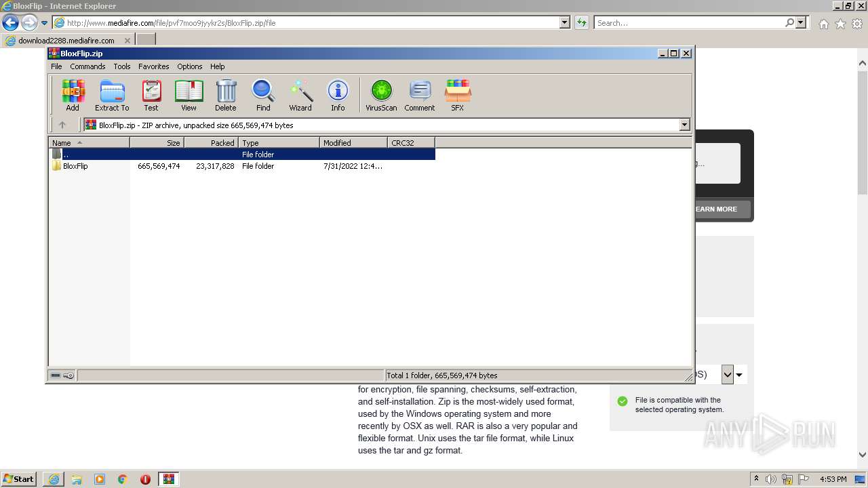Sort by Packed column header
The image size is (868, 488).
pos(211,143)
